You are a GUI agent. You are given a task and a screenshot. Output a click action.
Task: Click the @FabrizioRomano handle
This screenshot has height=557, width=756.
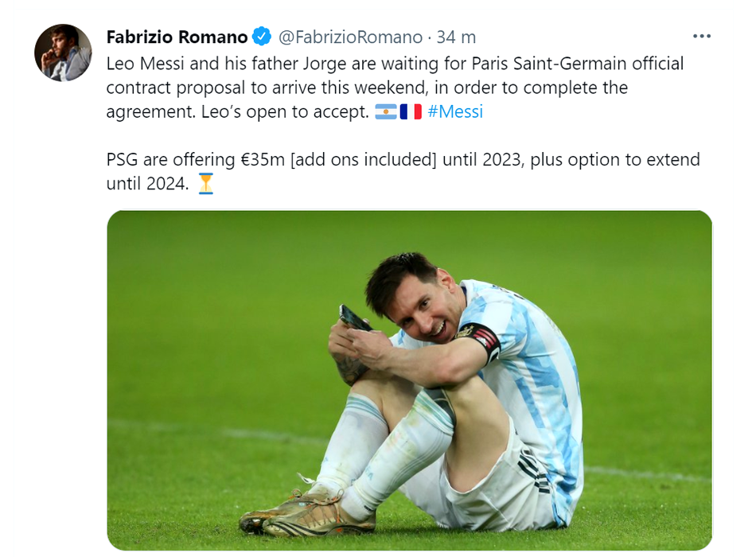point(350,37)
